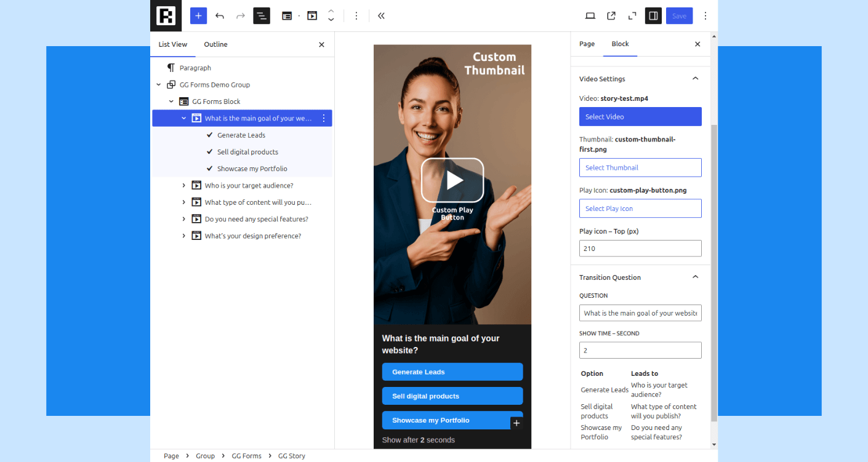Viewport: 868px width, 462px height.
Task: Move block down with the down chevron
Action: 331,20
